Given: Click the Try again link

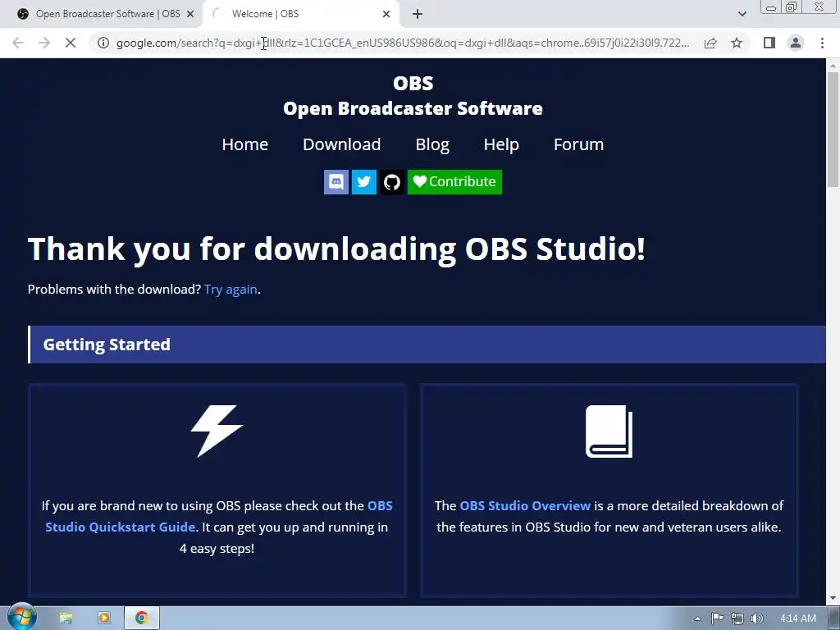Looking at the screenshot, I should click(x=231, y=290).
